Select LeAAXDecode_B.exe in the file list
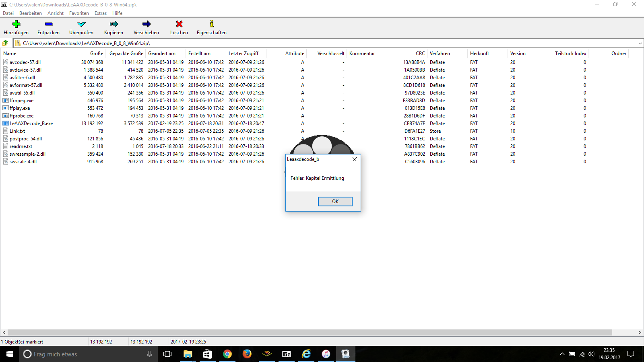The image size is (644, 362). click(x=31, y=123)
